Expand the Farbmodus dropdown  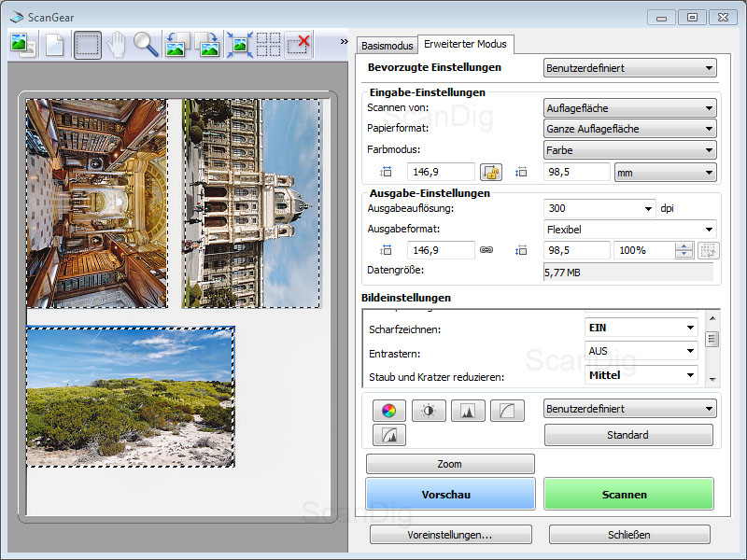(x=629, y=150)
